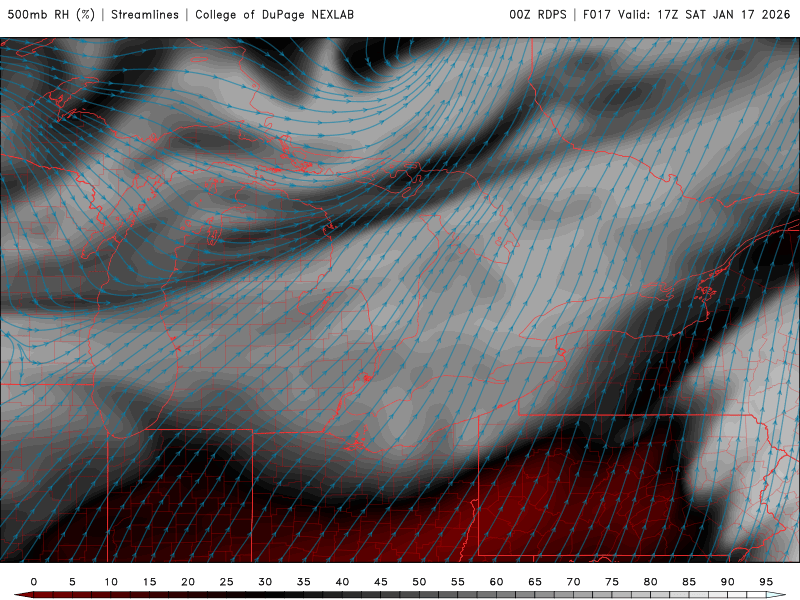
Task: Click the '20' label on color scale
Action: pos(188,582)
